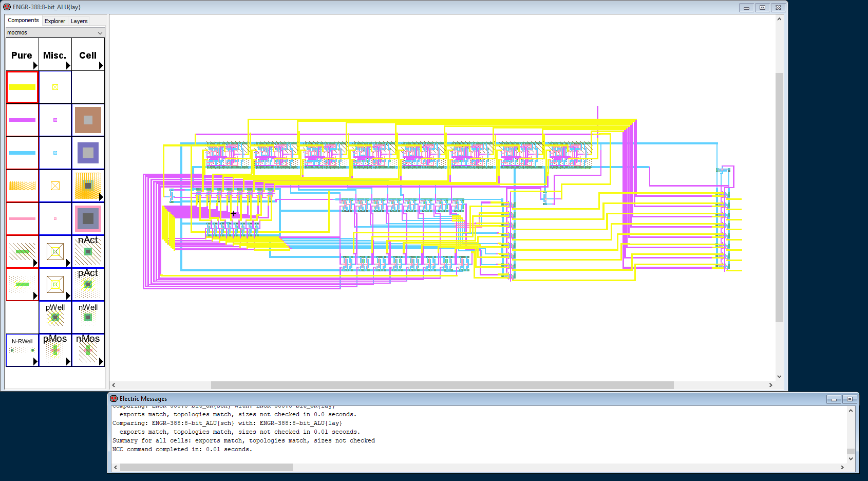The height and width of the screenshot is (481, 868).
Task: Select the yellow pin node
Action: pyautogui.click(x=55, y=87)
